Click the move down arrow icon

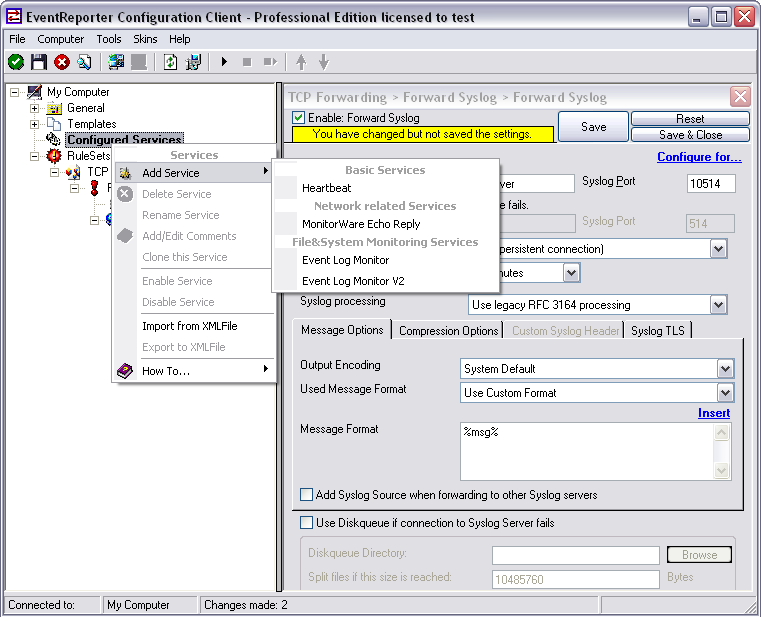324,62
